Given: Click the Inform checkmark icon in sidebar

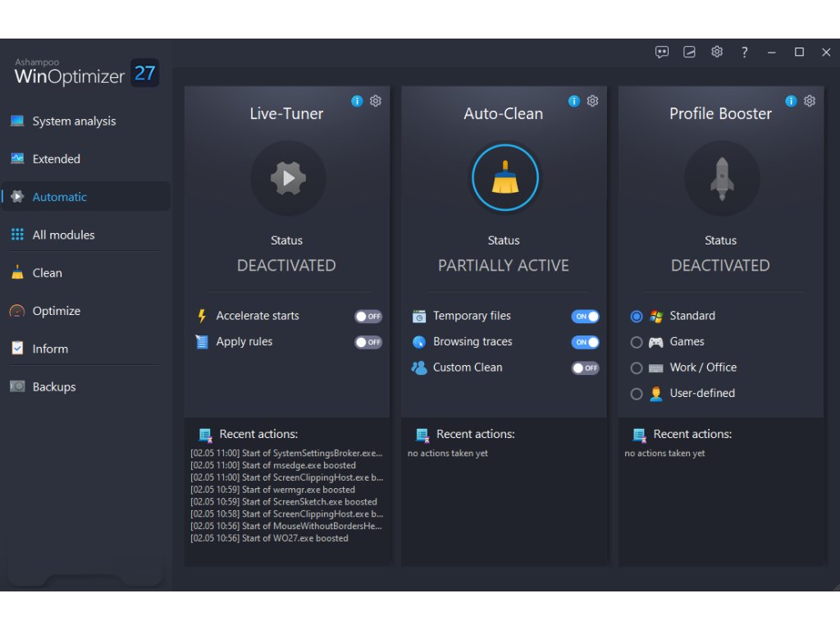Looking at the screenshot, I should click(x=17, y=348).
